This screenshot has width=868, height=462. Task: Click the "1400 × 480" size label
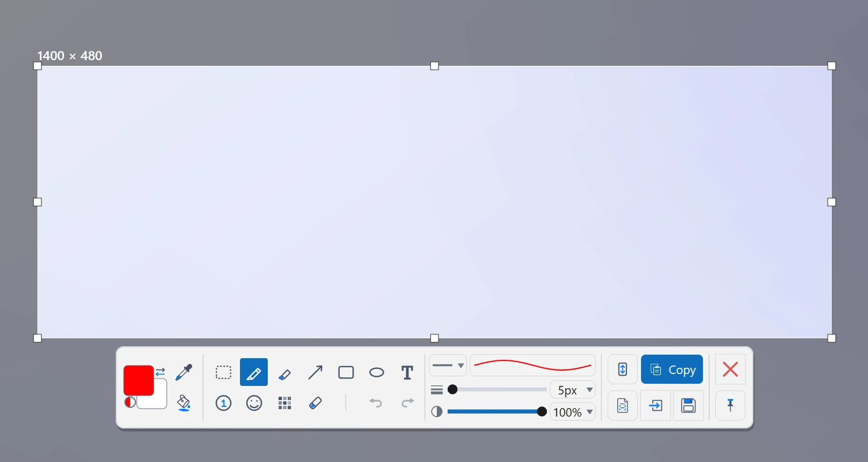pos(70,56)
